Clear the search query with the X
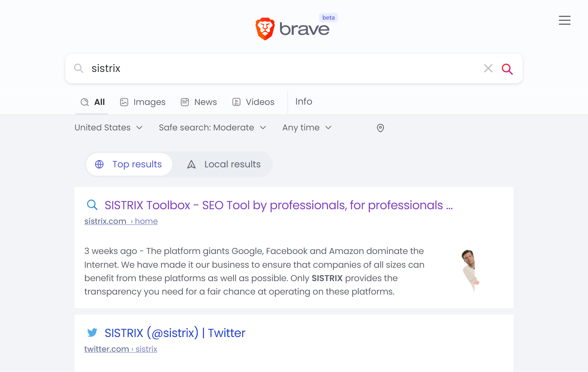588x372 pixels. coord(488,68)
